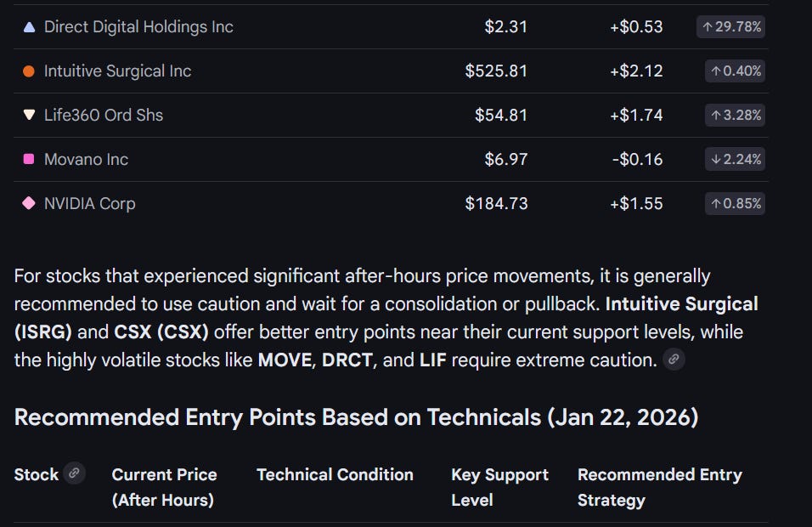Click pink square marker for Movano Inc

(x=29, y=159)
